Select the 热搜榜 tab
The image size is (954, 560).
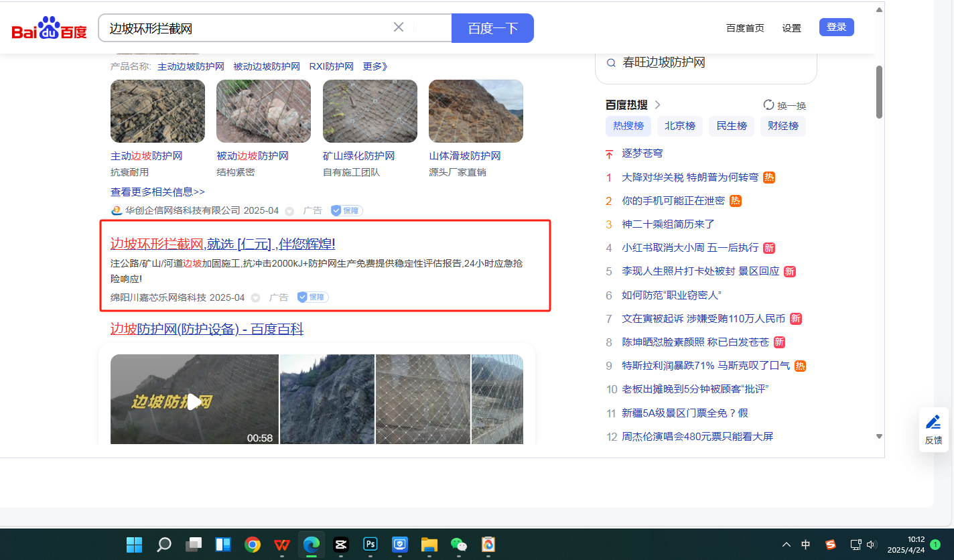pos(628,126)
